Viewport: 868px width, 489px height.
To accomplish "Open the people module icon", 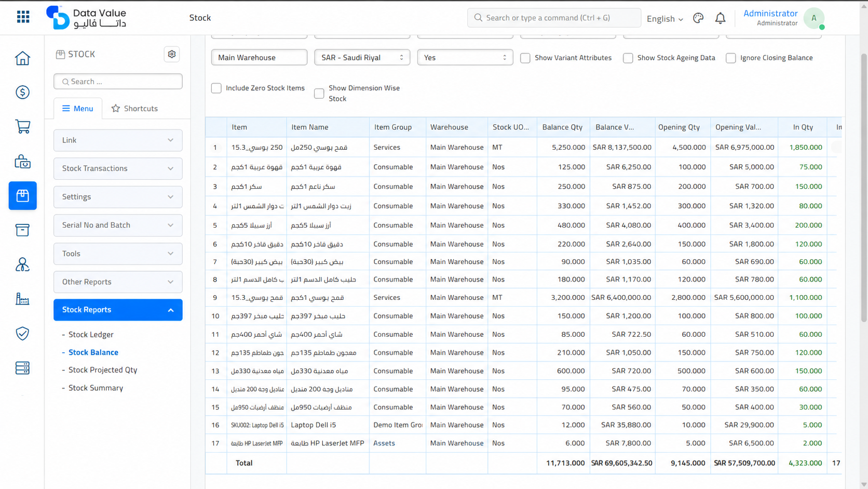I will point(22,265).
